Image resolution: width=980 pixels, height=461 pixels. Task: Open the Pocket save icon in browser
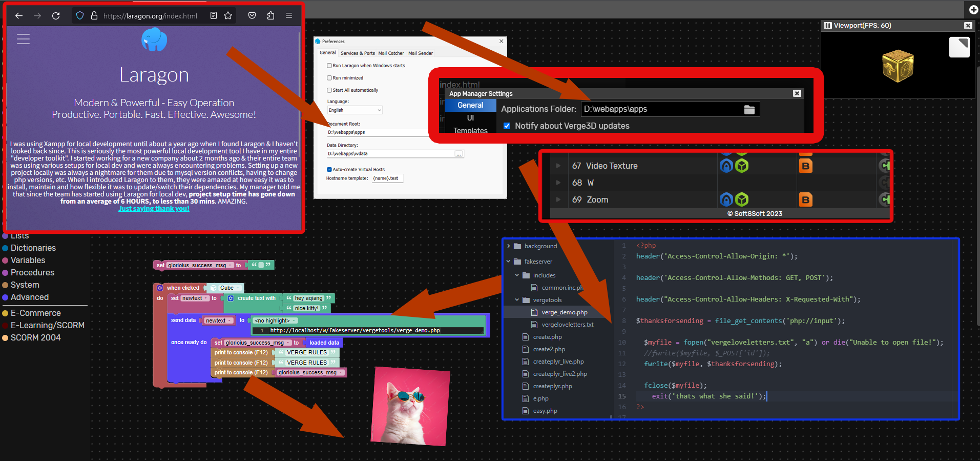pyautogui.click(x=252, y=16)
